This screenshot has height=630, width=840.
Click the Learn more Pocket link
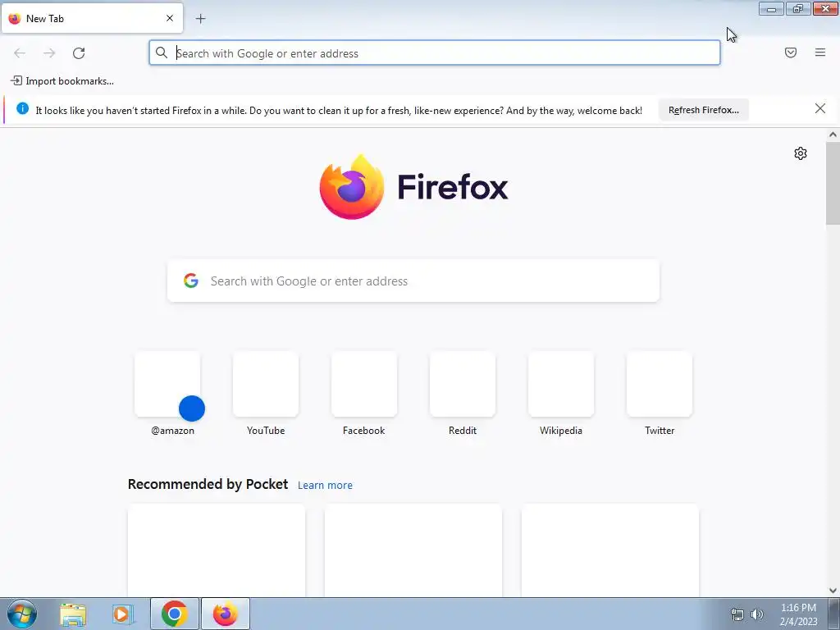point(325,486)
